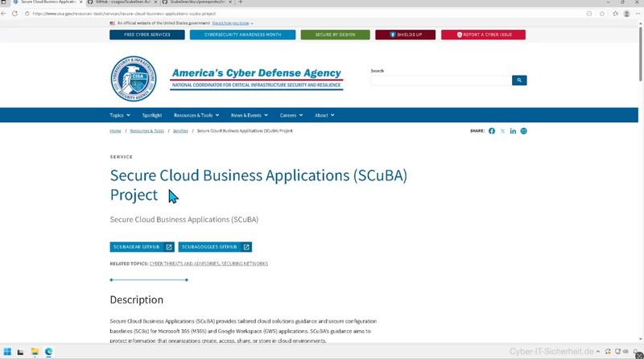
Task: Click the Shields Up button
Action: coord(405,35)
